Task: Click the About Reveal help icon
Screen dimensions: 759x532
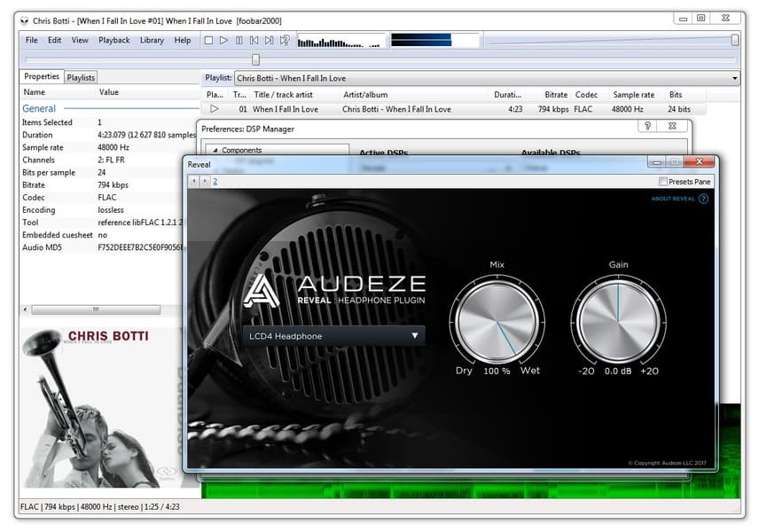Action: (x=704, y=199)
